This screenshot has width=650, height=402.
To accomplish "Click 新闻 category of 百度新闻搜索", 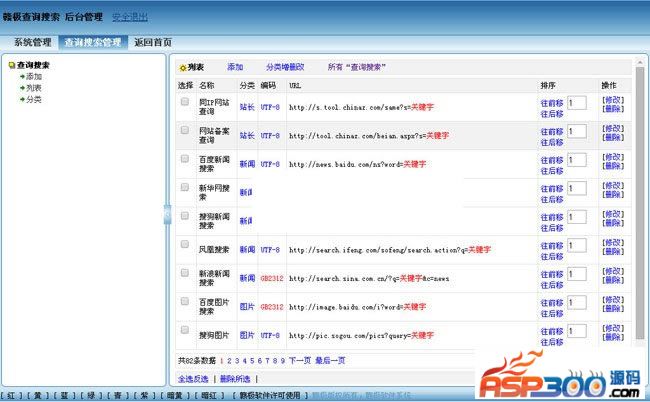I will click(247, 164).
